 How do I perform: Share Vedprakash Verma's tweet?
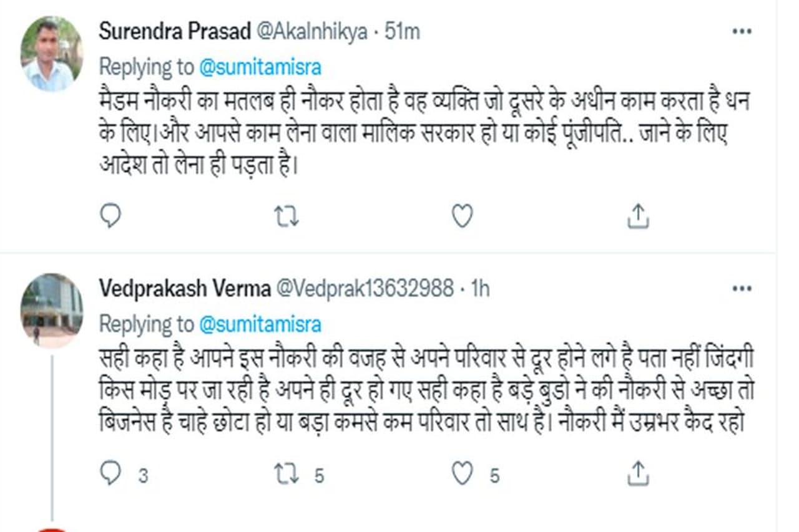click(x=638, y=475)
